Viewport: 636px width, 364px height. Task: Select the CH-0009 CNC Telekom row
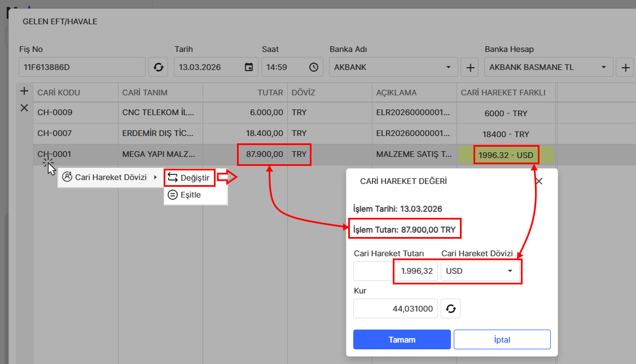158,112
